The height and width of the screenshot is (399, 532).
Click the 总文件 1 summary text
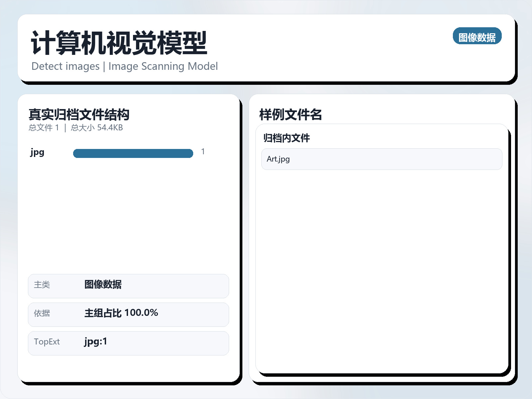(45, 127)
